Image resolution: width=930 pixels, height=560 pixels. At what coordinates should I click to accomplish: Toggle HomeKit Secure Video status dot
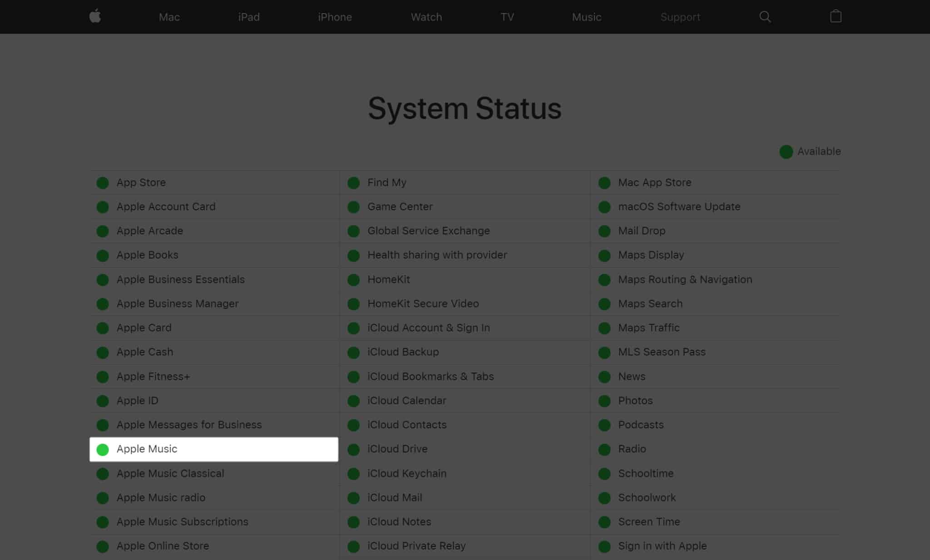[x=355, y=303]
